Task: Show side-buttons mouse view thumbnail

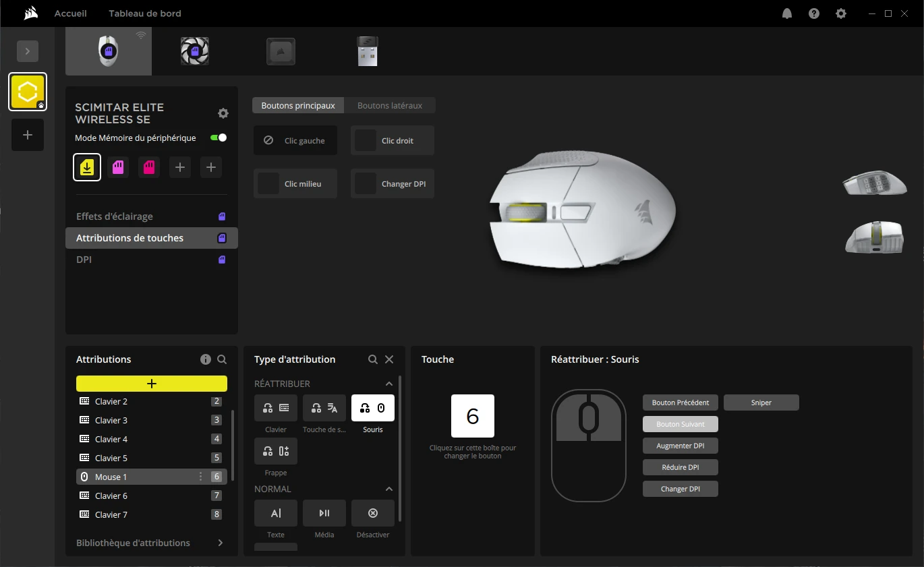Action: [x=874, y=183]
